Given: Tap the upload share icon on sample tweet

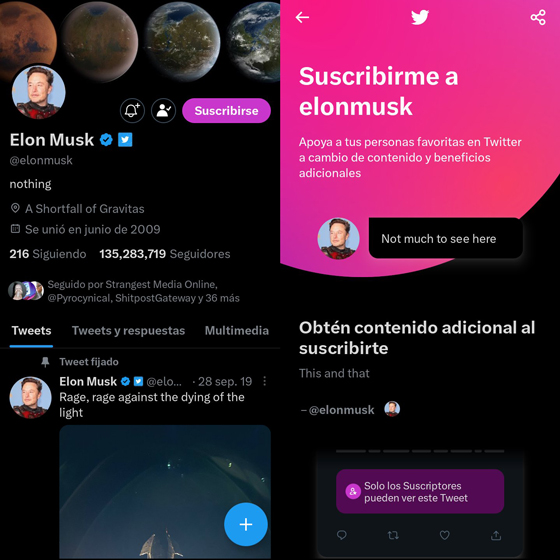Looking at the screenshot, I should [496, 535].
